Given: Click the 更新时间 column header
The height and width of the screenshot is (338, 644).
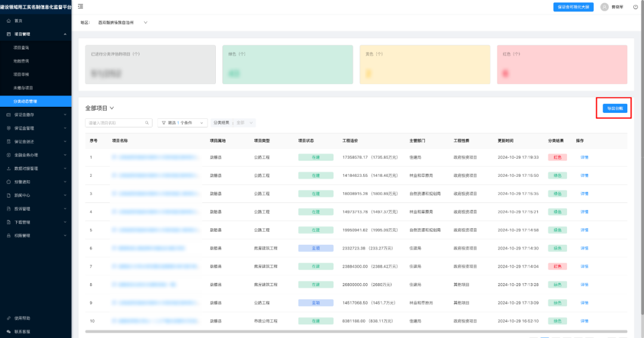Looking at the screenshot, I should pyautogui.click(x=506, y=140).
